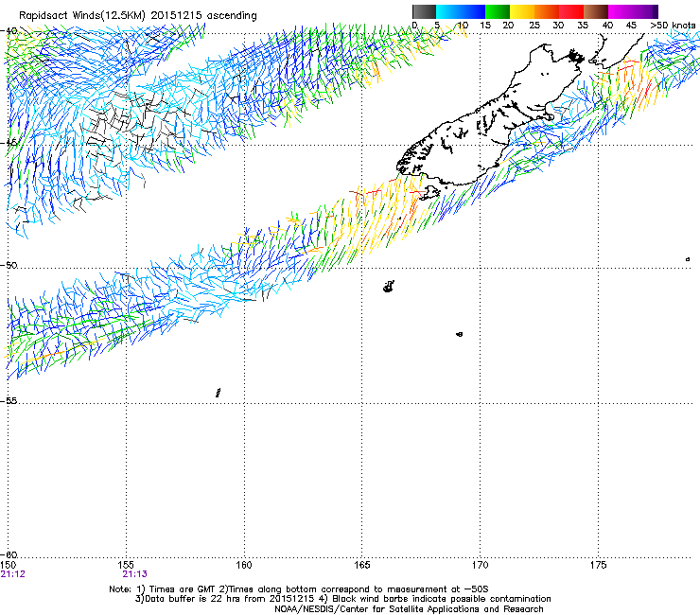Click the longitude label '150'
The image size is (700, 615).
pos(8,565)
